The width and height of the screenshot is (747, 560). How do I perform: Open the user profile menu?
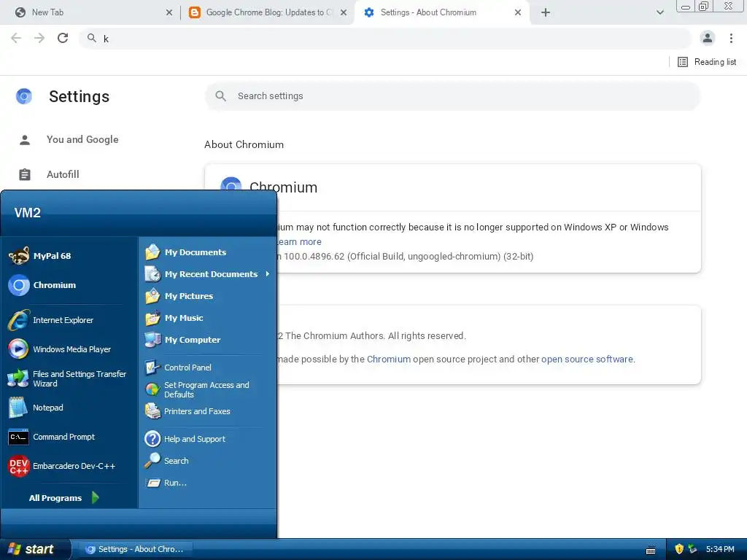(708, 38)
